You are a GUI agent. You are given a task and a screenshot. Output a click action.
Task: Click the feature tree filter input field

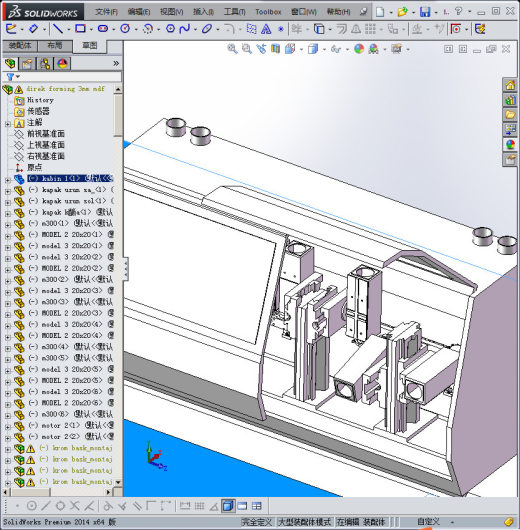click(69, 77)
